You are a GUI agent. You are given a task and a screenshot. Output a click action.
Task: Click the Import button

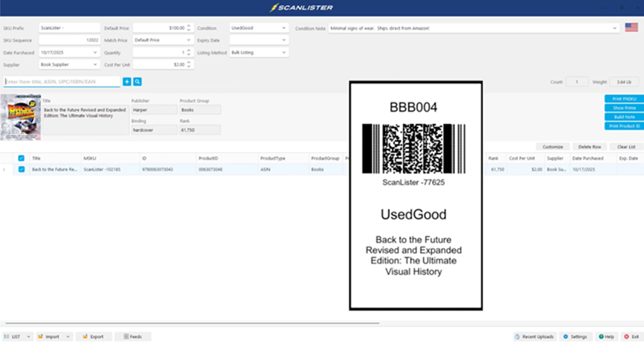49,337
